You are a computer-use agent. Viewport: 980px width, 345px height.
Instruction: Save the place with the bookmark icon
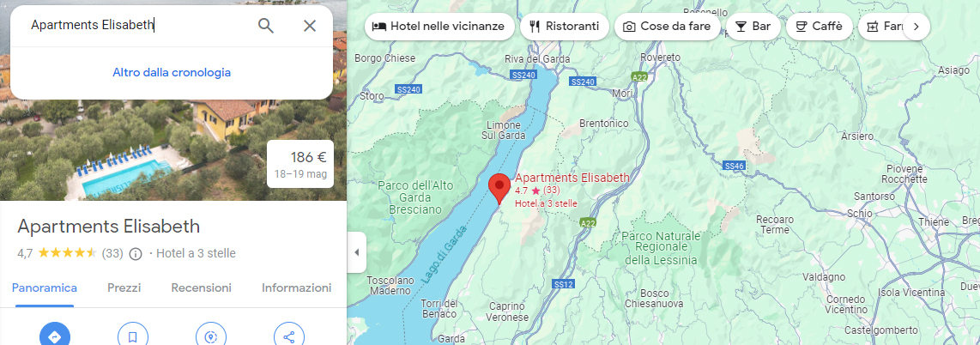[132, 337]
